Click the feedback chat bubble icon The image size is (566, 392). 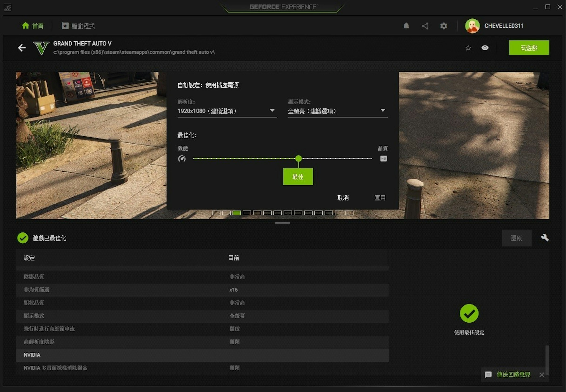click(488, 374)
